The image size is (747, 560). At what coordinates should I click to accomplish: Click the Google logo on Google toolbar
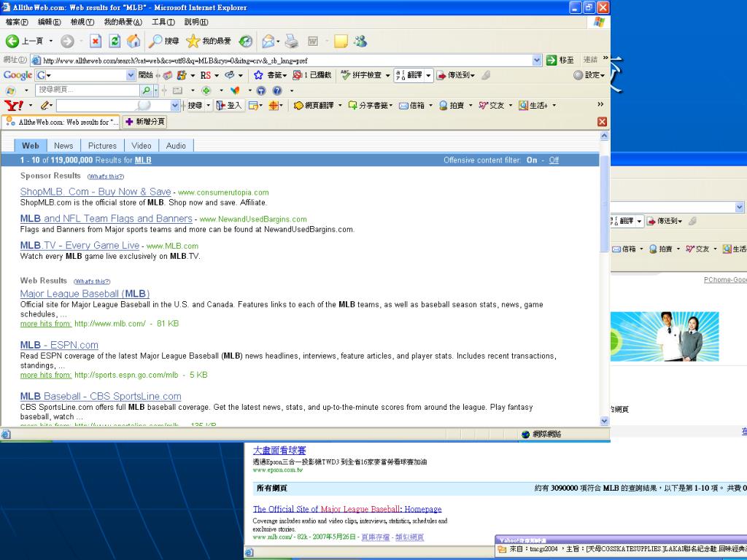click(x=18, y=75)
